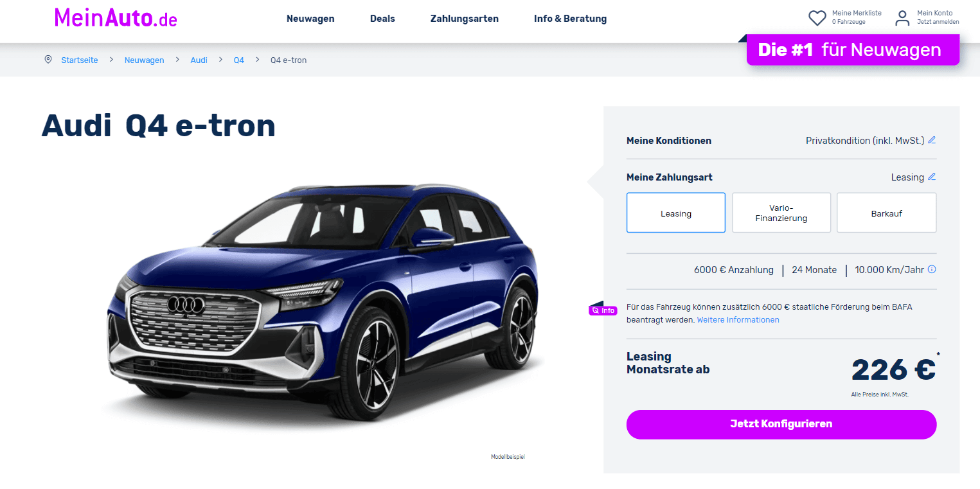Viewport: 980px width, 489px height.
Task: Open the Zahlungsarten navigation menu
Action: [465, 19]
